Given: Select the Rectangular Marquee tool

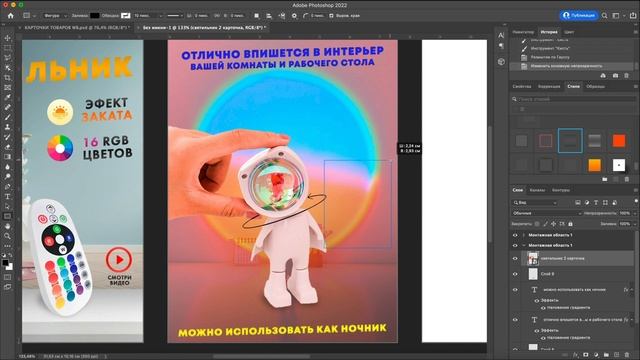Looking at the screenshot, I should pyautogui.click(x=7, y=48).
